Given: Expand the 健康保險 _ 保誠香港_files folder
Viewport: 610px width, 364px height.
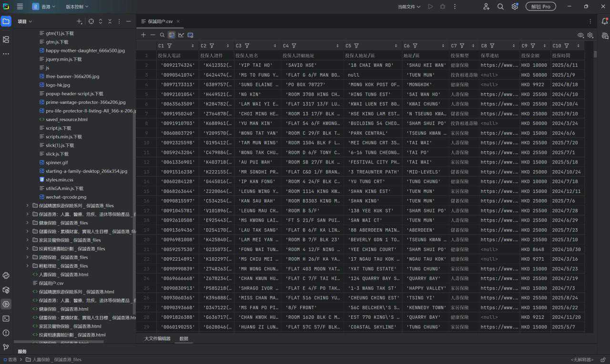Looking at the screenshot, I should [x=28, y=223].
